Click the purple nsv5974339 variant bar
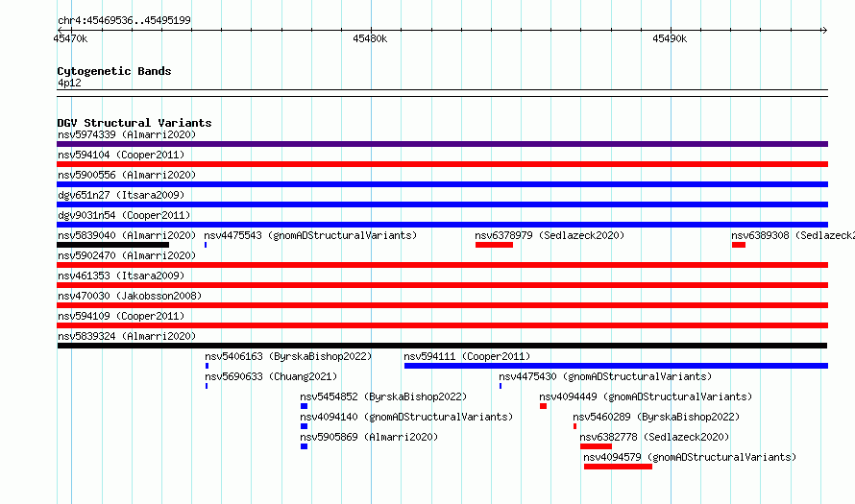 click(x=442, y=144)
